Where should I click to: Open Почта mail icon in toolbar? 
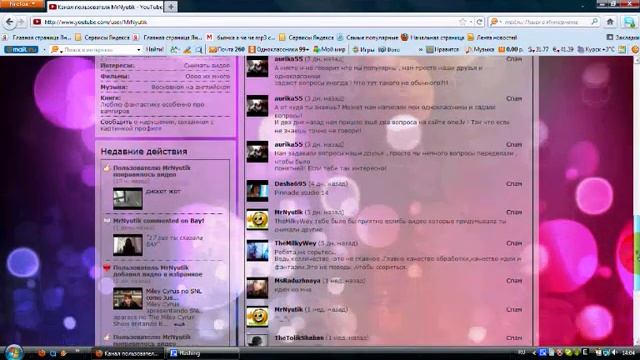pyautogui.click(x=227, y=49)
